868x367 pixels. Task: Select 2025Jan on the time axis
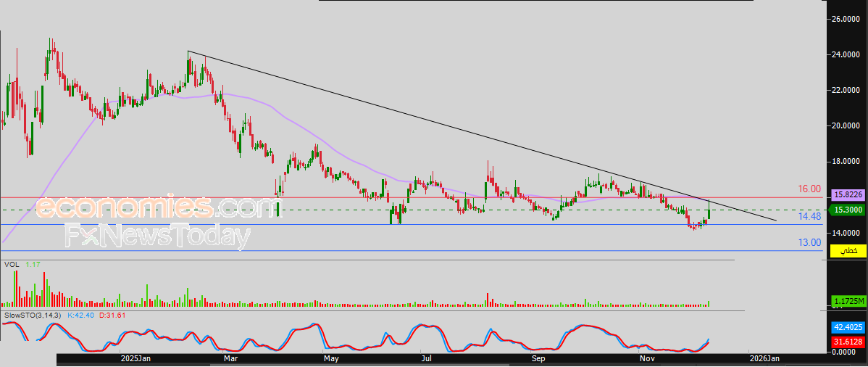point(135,358)
